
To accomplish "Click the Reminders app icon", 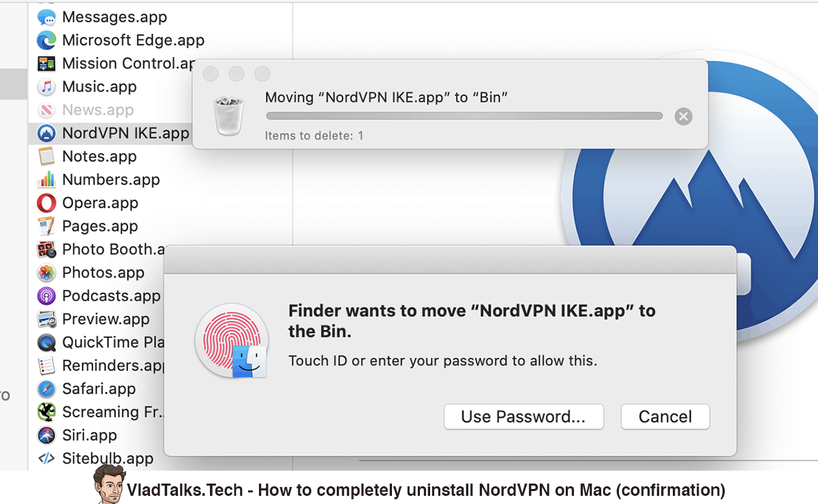I will click(x=46, y=365).
